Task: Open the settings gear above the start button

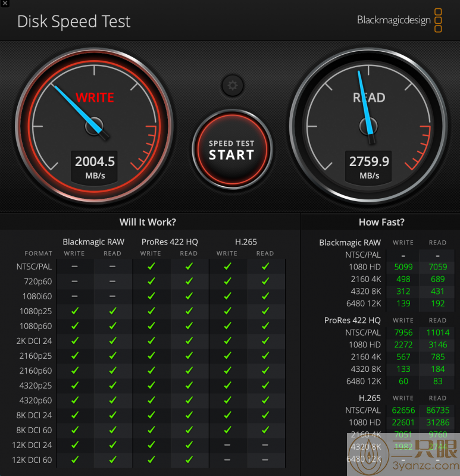Action: (233, 85)
